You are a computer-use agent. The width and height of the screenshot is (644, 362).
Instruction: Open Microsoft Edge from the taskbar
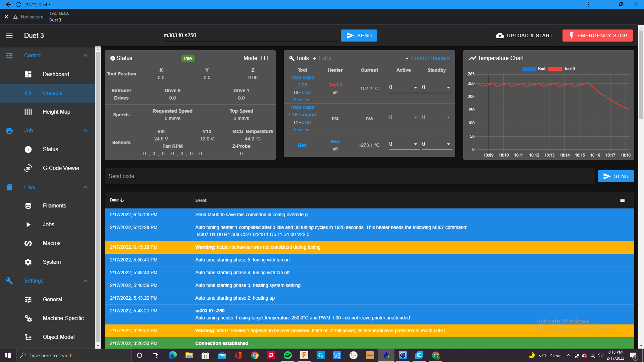(x=173, y=355)
